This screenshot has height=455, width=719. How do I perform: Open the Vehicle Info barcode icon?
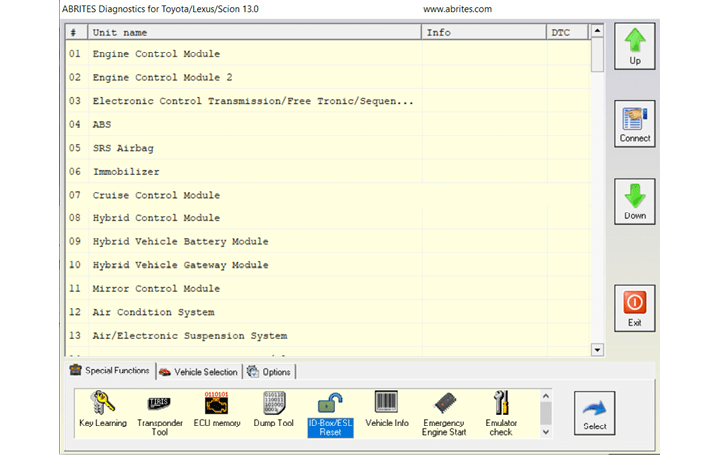(x=387, y=411)
